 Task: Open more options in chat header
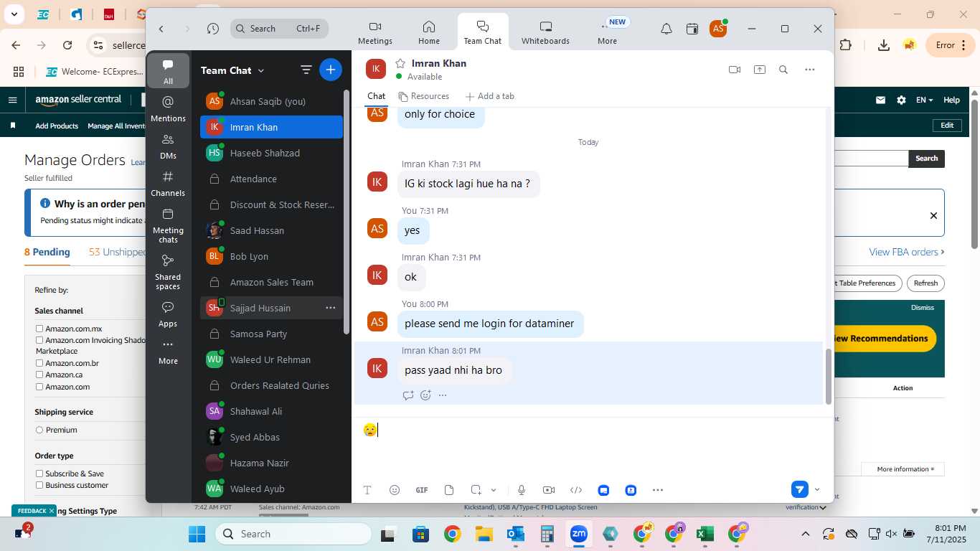[x=810, y=70]
